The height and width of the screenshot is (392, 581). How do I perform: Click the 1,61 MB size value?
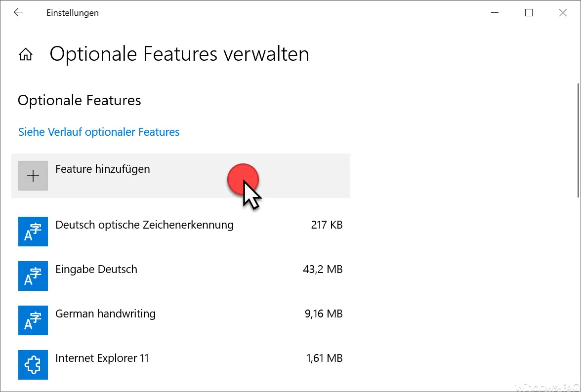(x=324, y=358)
